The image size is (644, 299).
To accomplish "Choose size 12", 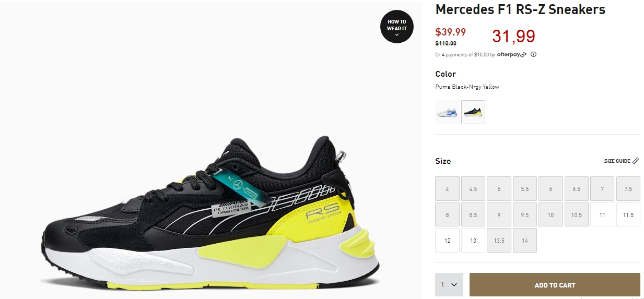I will pyautogui.click(x=448, y=241).
